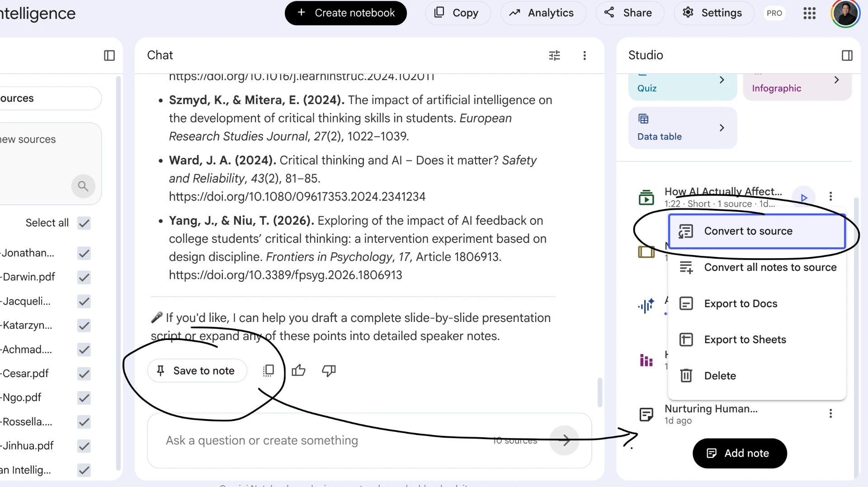
Task: Collapse the sources panel icon
Action: 109,56
